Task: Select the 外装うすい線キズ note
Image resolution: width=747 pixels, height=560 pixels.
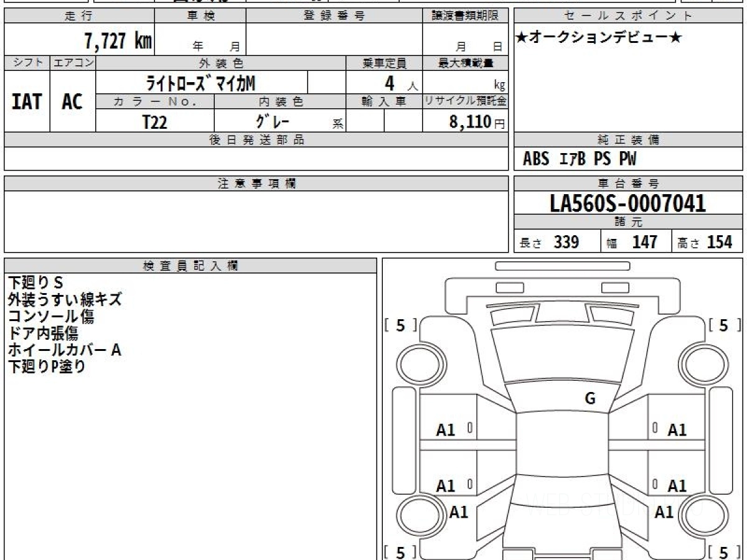Action: pos(65,300)
